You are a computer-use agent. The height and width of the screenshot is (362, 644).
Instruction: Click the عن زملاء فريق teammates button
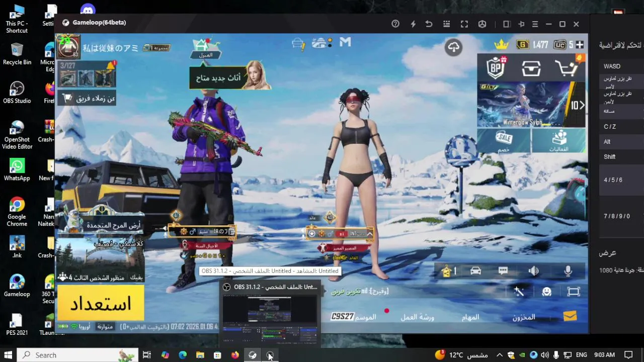point(87,99)
